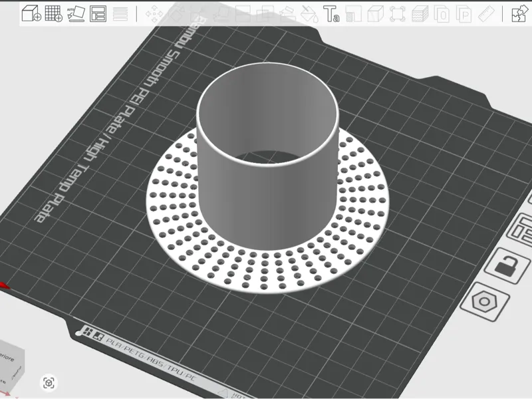Select the paint bucket painting tool
The width and height of the screenshot is (532, 399).
pyautogui.click(x=309, y=13)
